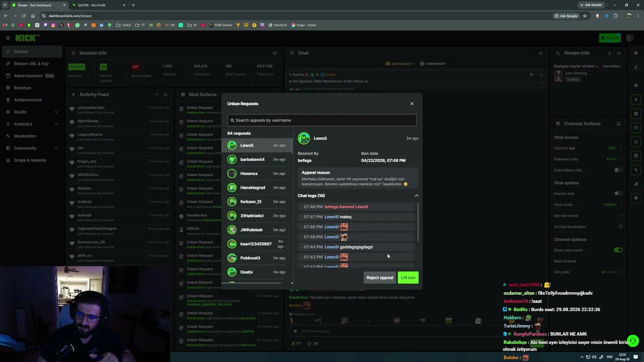Click the Go Live button

pos(610,38)
